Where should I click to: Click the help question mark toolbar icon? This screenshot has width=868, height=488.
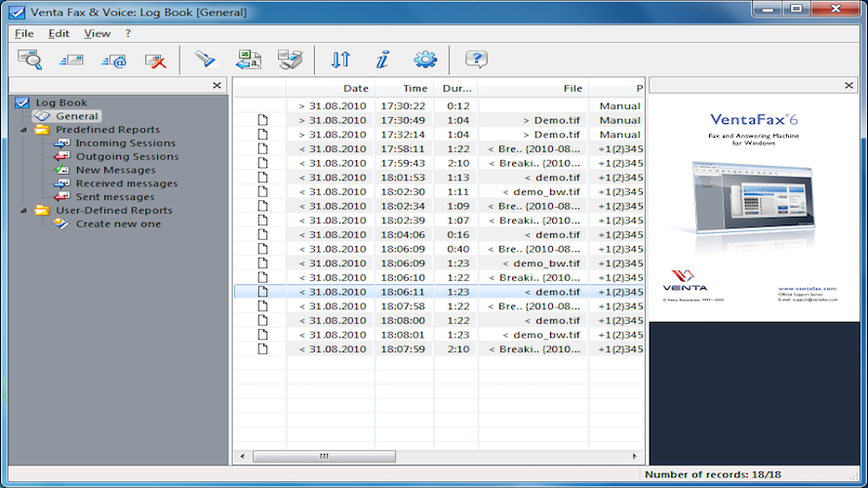(x=476, y=60)
